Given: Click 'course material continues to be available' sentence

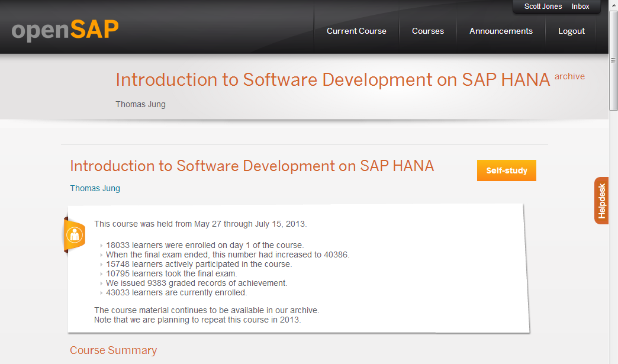Looking at the screenshot, I should (x=207, y=310).
